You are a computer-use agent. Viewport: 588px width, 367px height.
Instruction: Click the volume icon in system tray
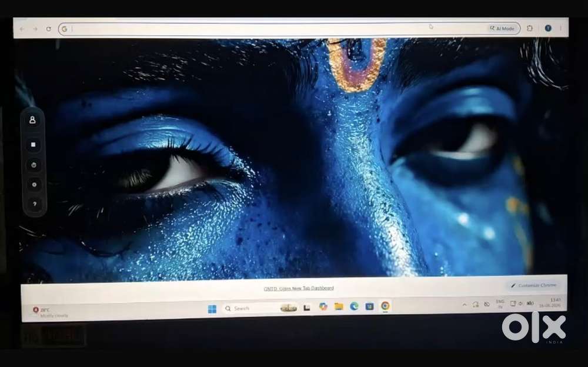click(x=521, y=303)
